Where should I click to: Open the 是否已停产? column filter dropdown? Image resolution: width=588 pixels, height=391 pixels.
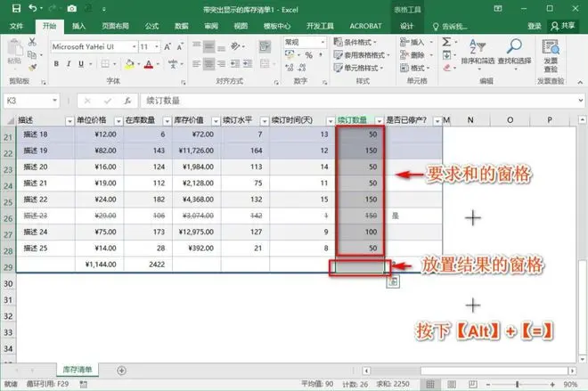437,121
